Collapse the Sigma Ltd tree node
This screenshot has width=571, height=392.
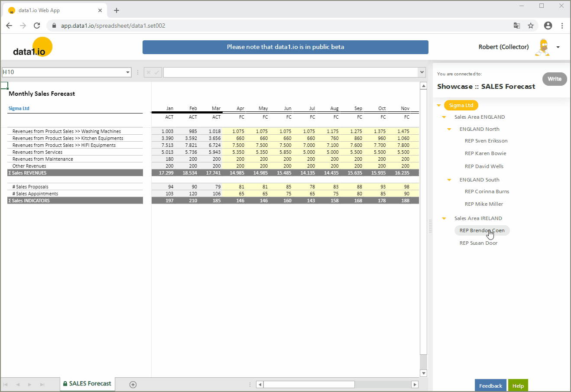439,105
